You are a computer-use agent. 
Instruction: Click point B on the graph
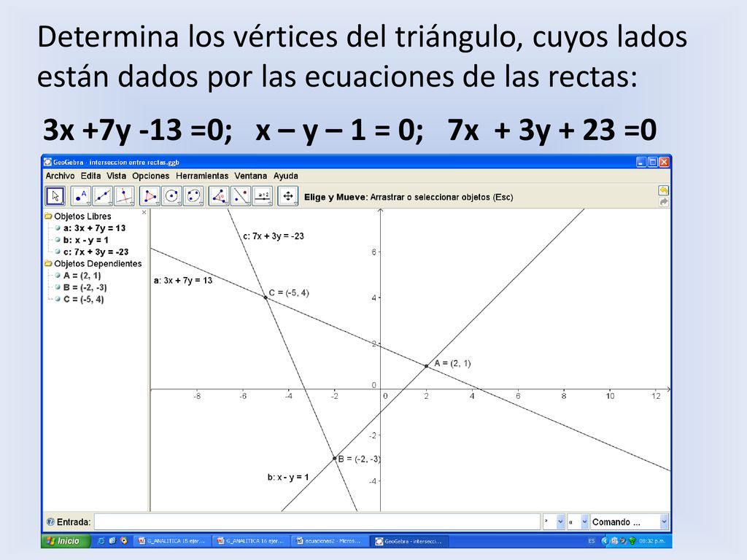[x=334, y=458]
